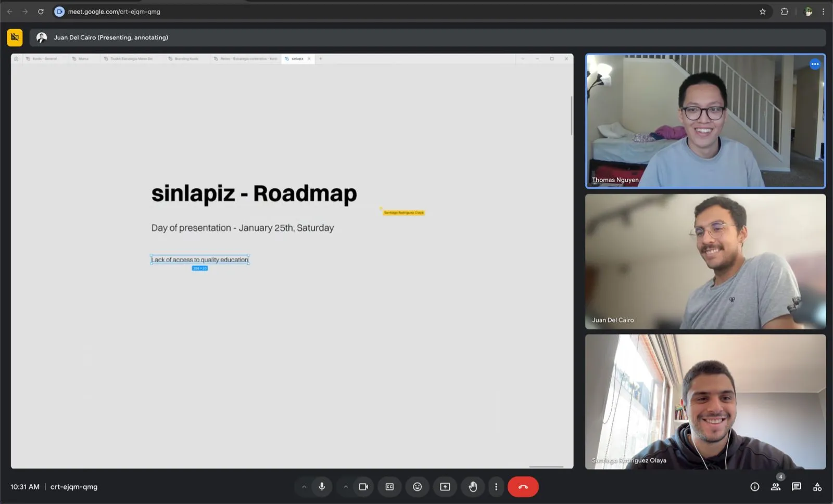This screenshot has width=833, height=504.
Task: Click the present screen icon
Action: tap(445, 487)
